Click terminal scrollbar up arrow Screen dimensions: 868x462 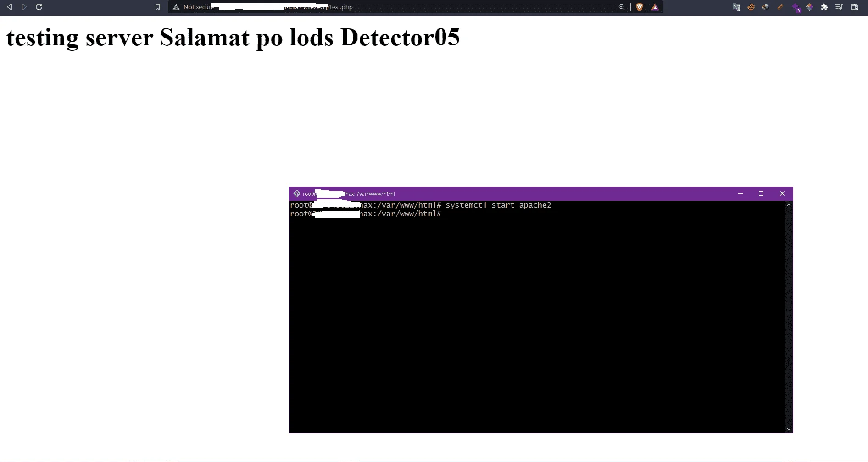(789, 205)
